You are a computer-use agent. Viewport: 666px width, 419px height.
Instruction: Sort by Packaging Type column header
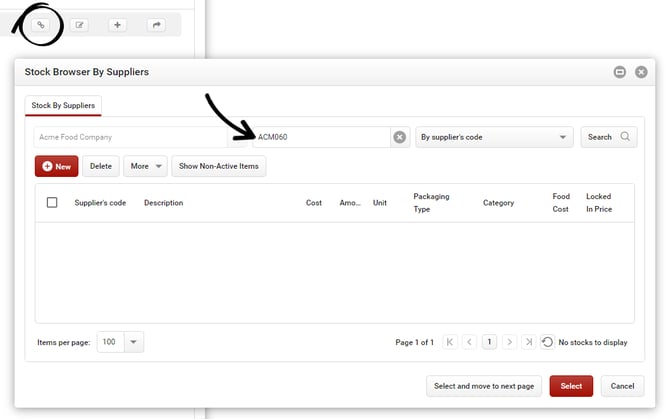[431, 203]
